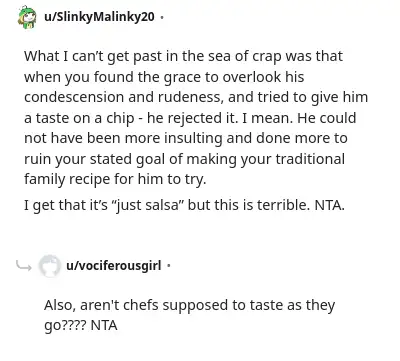Click the "family recipe for him to try" line
This screenshot has height=361, width=400.
115,179
